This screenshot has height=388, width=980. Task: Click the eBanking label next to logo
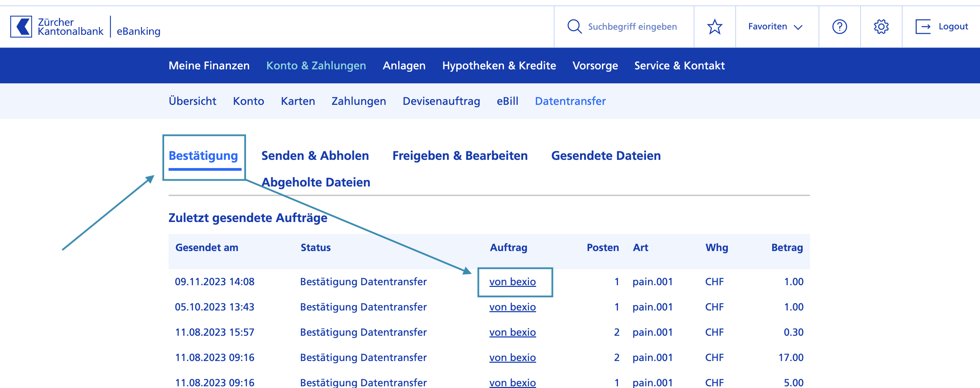click(139, 31)
